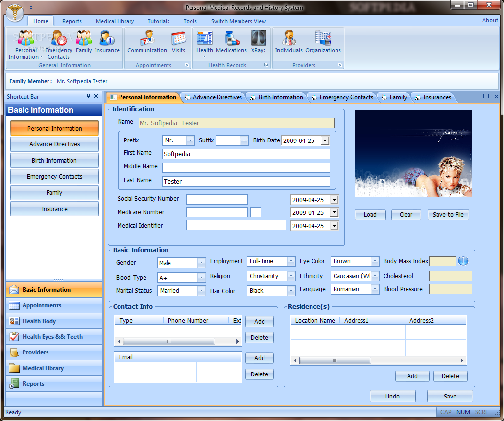Image resolution: width=504 pixels, height=421 pixels.
Task: Open the XRays icon
Action: [259, 42]
